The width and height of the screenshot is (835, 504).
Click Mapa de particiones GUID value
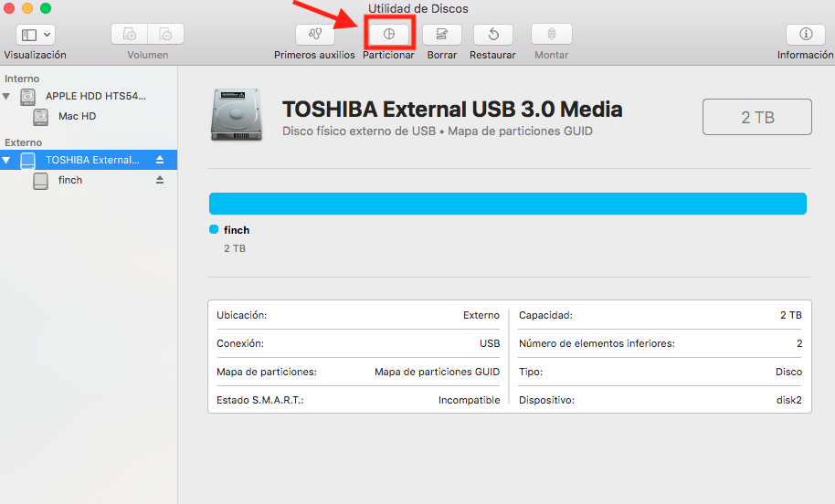point(438,372)
